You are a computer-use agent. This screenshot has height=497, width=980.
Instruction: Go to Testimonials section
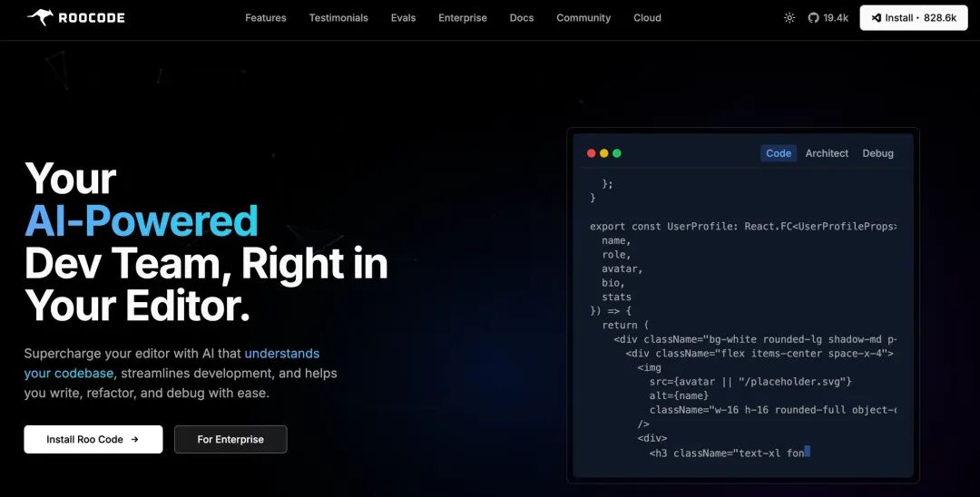(x=338, y=18)
